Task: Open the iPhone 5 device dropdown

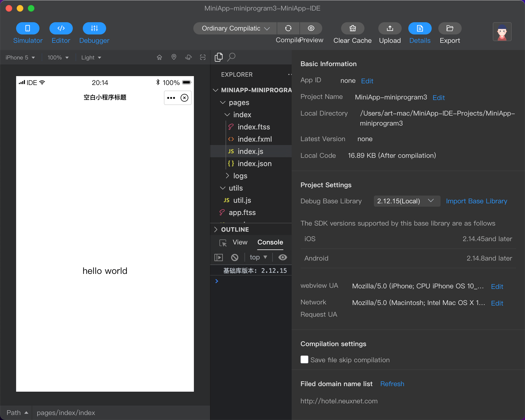Action: [x=20, y=57]
